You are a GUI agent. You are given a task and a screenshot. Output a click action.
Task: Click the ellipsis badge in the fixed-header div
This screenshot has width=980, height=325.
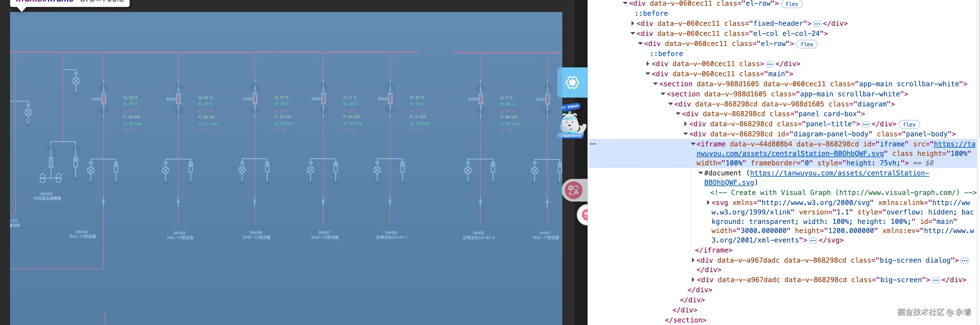click(817, 24)
